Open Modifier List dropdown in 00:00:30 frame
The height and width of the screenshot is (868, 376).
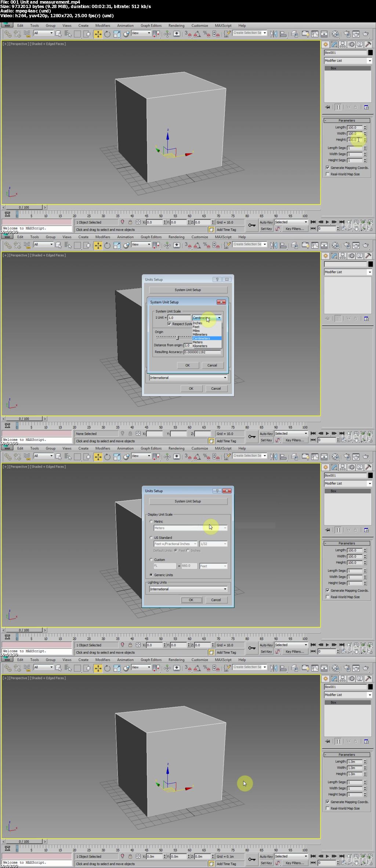click(x=348, y=61)
